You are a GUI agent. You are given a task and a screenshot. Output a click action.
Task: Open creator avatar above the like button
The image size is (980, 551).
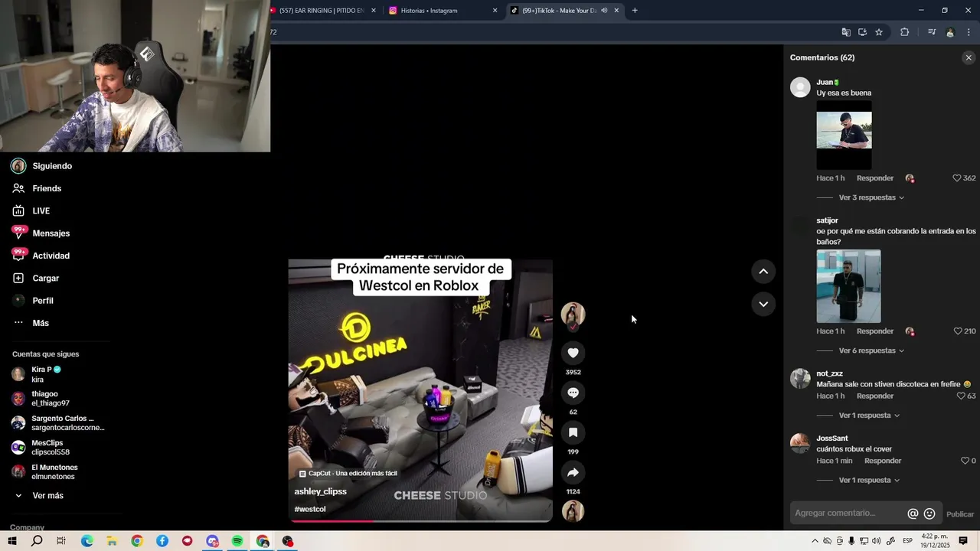(x=573, y=315)
